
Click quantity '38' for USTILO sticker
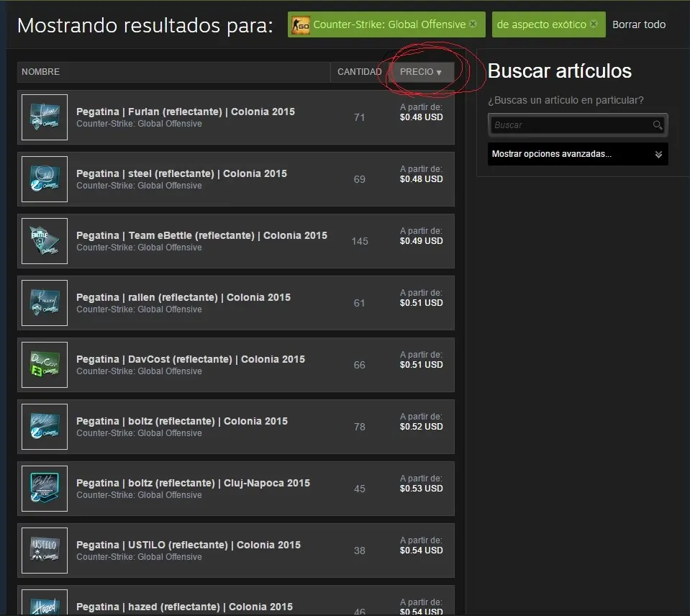pyautogui.click(x=360, y=551)
